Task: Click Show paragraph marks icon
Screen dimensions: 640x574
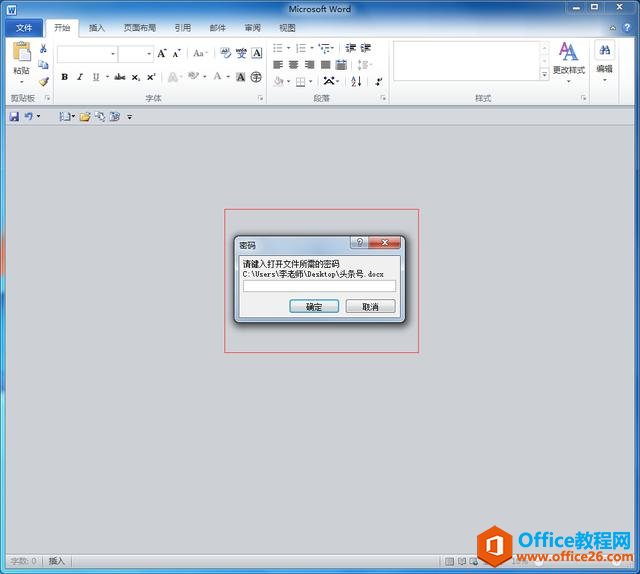Action: [x=379, y=81]
